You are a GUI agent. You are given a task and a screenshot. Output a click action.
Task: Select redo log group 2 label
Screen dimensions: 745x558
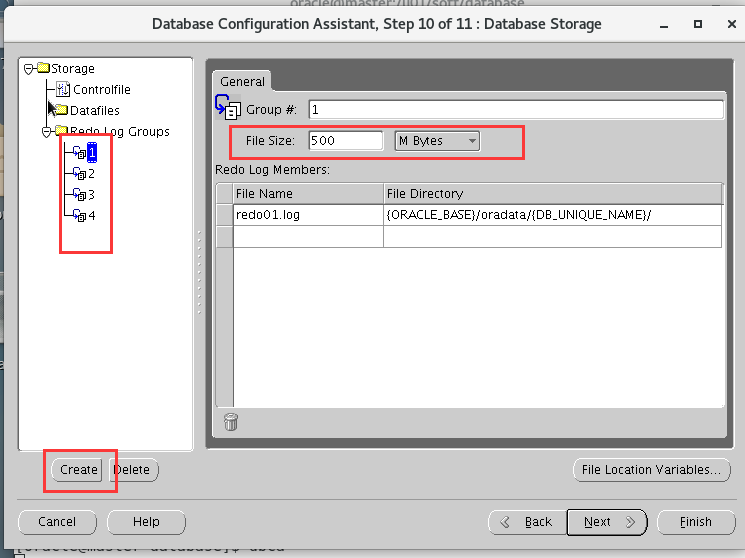coord(91,173)
